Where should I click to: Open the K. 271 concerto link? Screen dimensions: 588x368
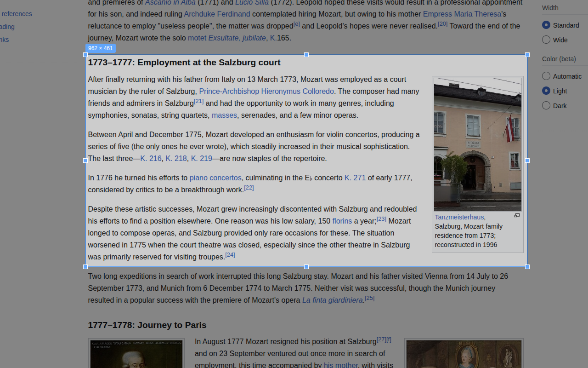(355, 178)
